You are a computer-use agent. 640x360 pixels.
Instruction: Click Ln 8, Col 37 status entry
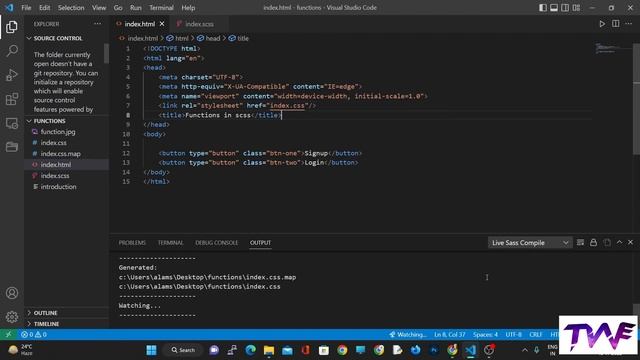coord(449,334)
